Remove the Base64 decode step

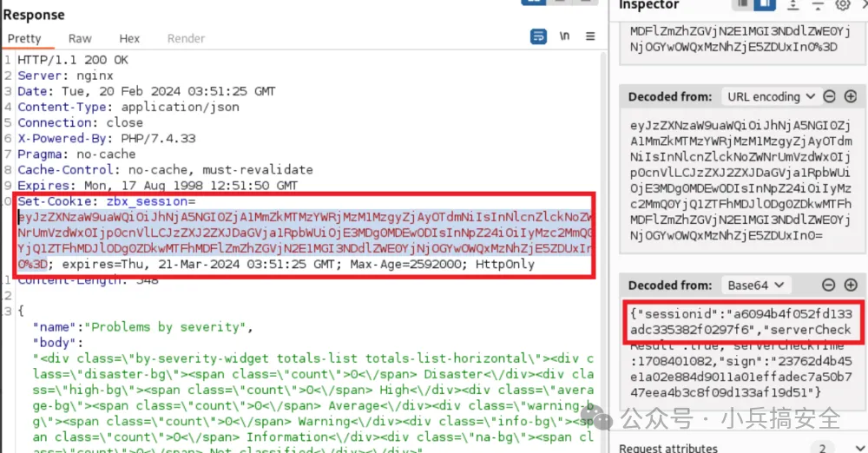coord(830,285)
